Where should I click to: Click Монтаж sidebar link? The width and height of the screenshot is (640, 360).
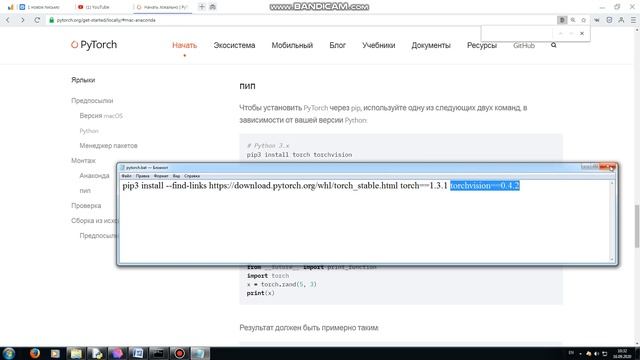(83, 161)
